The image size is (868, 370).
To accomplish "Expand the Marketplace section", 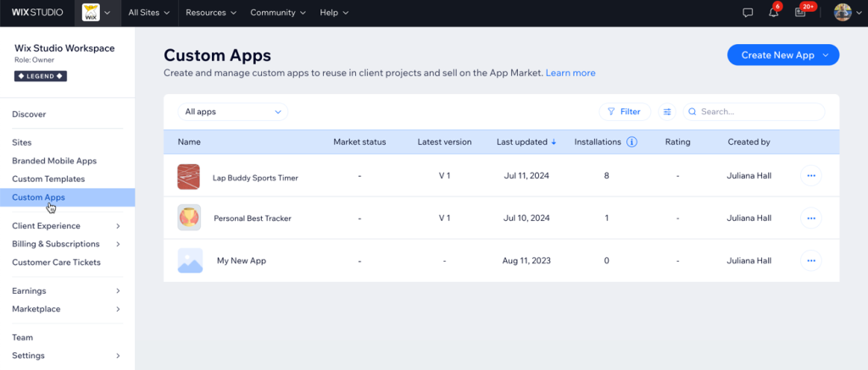I will [x=67, y=309].
